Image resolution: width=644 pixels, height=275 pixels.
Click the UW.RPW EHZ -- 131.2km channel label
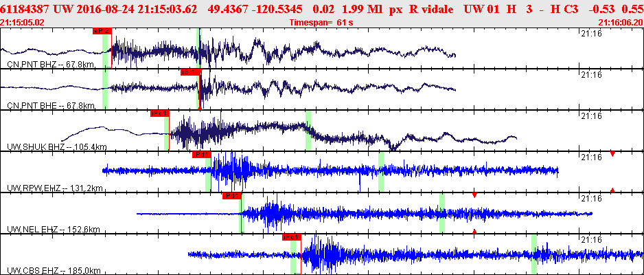tap(55, 188)
